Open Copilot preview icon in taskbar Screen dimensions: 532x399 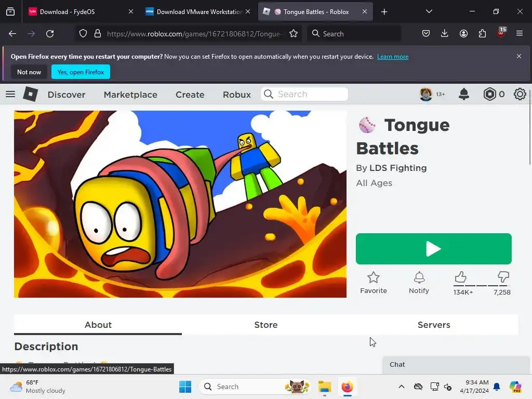tap(515, 387)
